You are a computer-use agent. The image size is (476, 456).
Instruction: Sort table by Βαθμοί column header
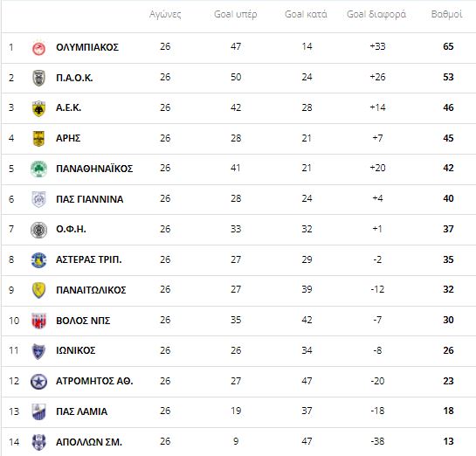point(446,14)
